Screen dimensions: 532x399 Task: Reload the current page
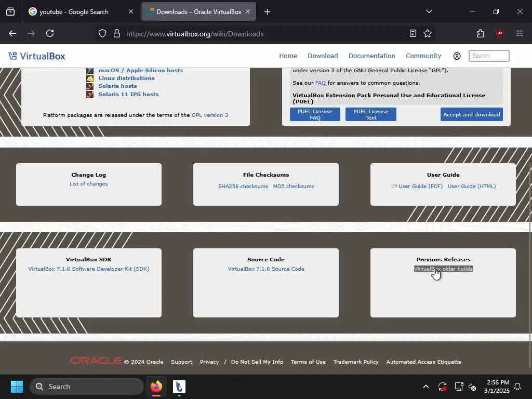tap(50, 33)
